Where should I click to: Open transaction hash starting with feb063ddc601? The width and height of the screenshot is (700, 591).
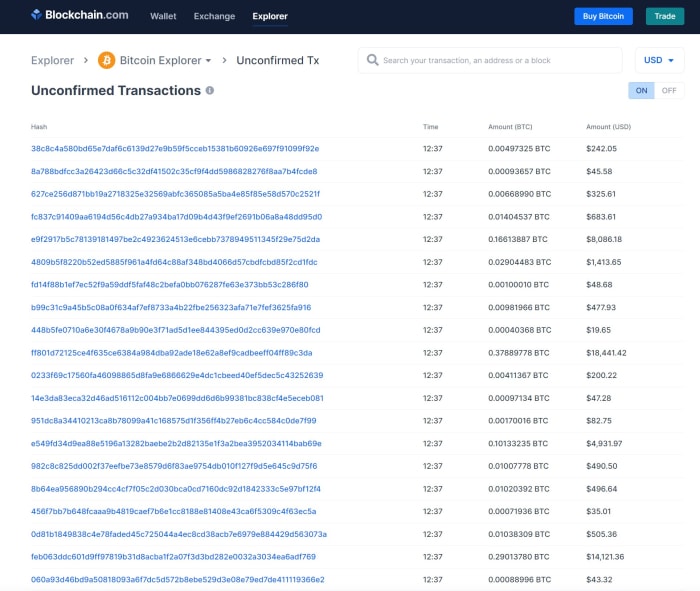(x=173, y=557)
